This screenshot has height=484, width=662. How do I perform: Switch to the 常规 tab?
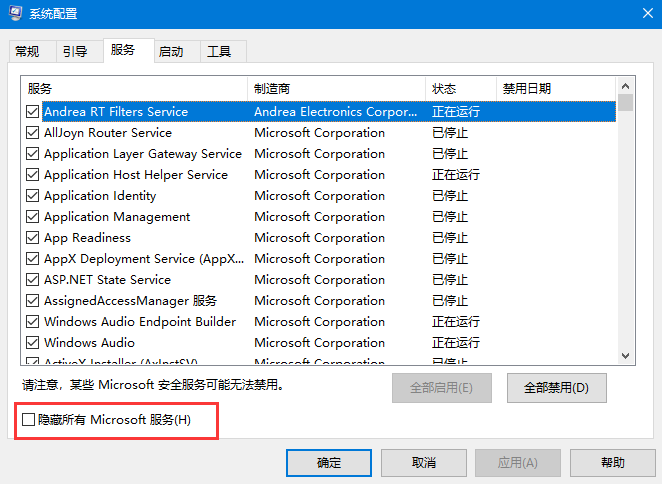click(28, 51)
